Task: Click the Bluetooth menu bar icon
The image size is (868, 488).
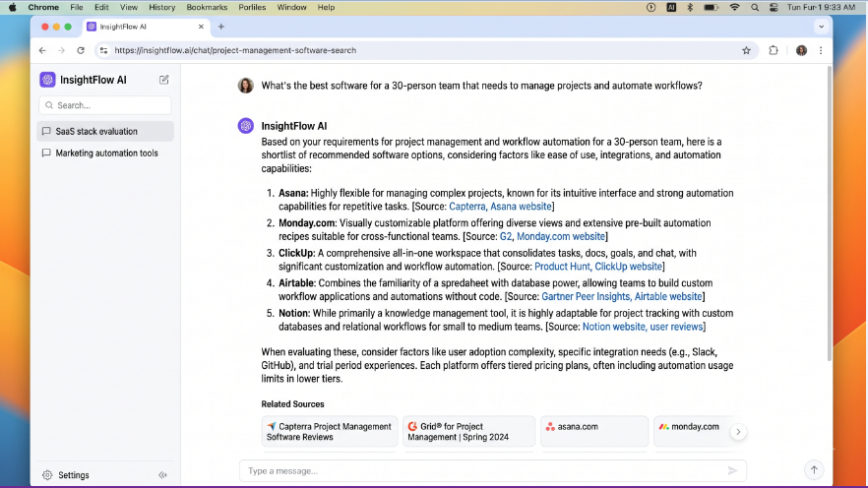Action: coord(690,7)
